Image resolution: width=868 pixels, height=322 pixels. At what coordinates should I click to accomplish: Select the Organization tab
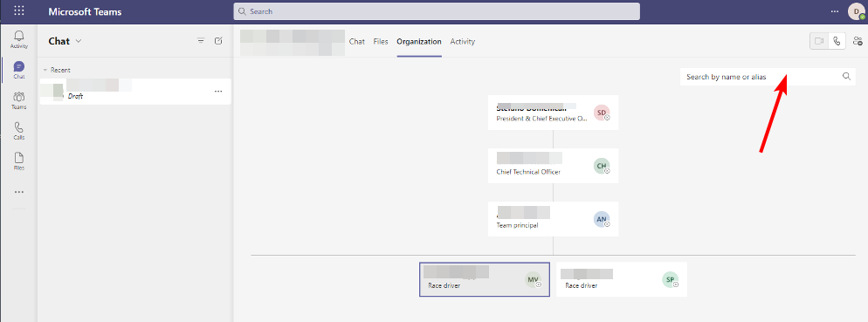[x=419, y=42]
